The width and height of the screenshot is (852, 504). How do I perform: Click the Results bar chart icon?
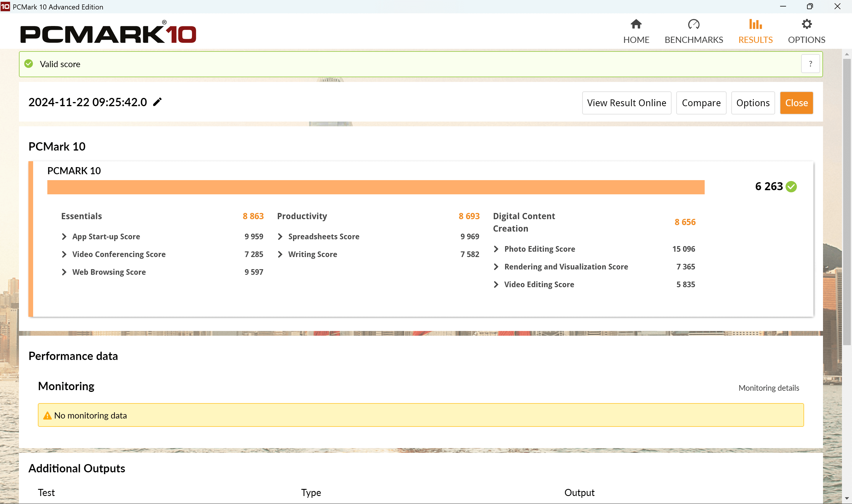tap(755, 24)
